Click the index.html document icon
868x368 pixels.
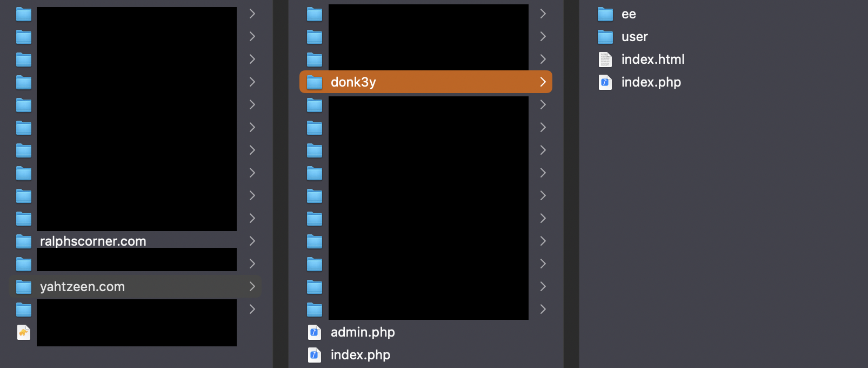pyautogui.click(x=605, y=60)
